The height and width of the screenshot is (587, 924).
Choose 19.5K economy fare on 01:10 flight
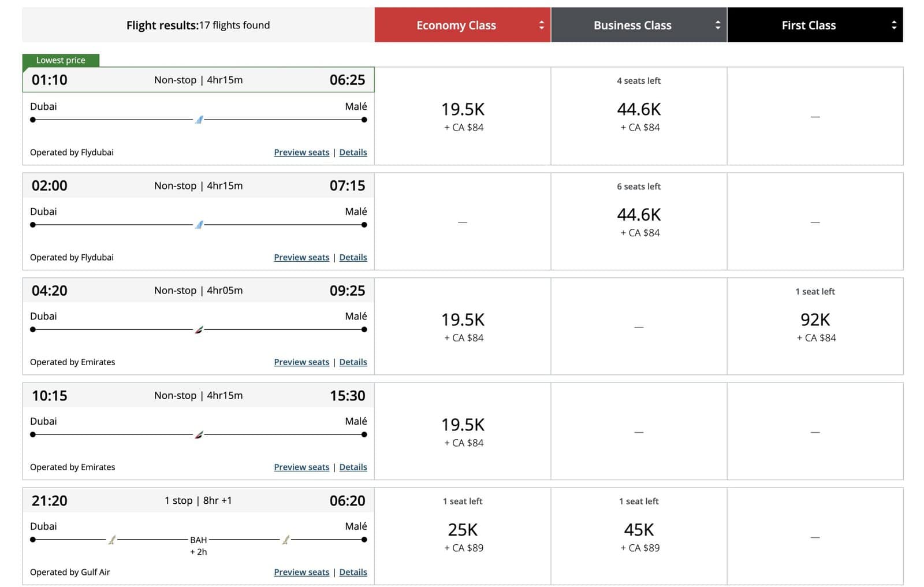pos(463,116)
